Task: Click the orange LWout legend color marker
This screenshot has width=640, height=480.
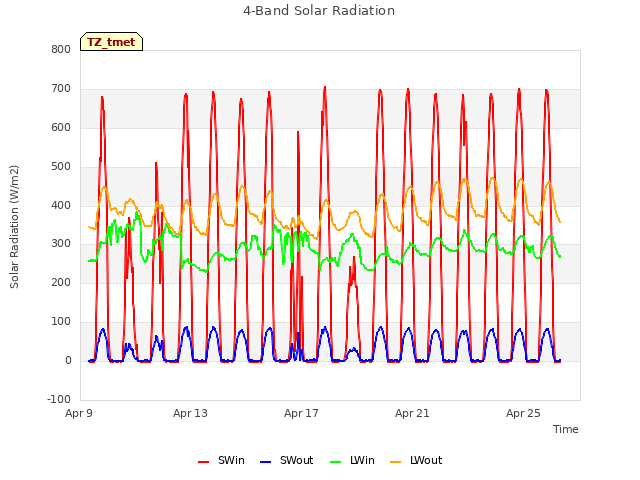Action: click(x=396, y=462)
